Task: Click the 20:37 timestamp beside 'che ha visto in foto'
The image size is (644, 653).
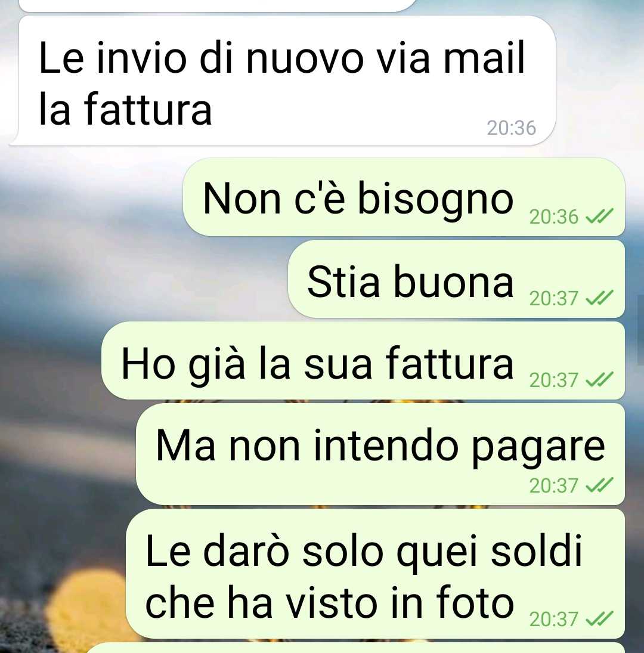Action: [554, 619]
